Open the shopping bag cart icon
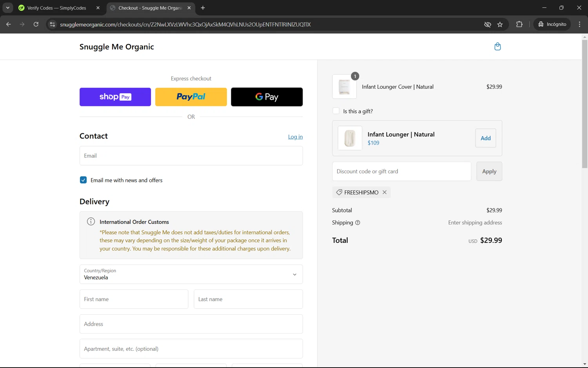 click(x=497, y=47)
